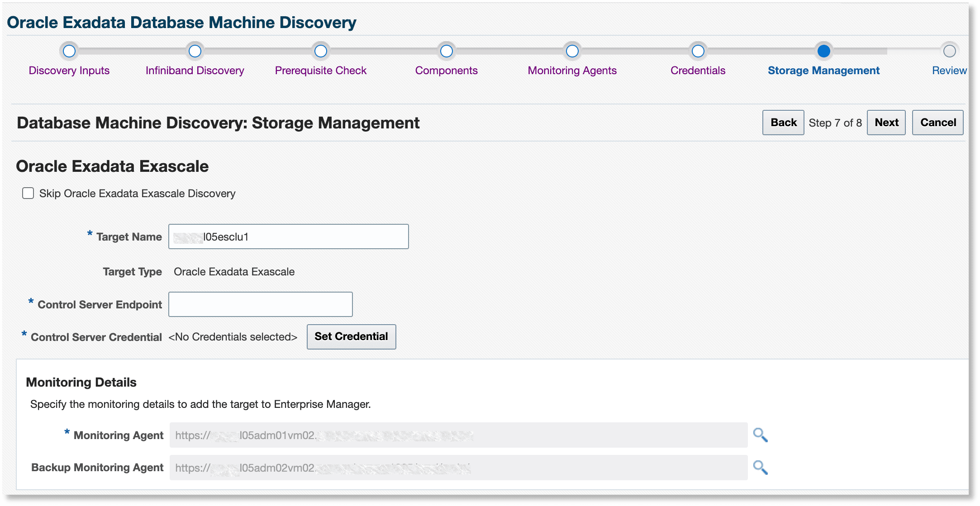
Task: Open the Backup Monitoring Agent search picker
Action: coord(761,468)
